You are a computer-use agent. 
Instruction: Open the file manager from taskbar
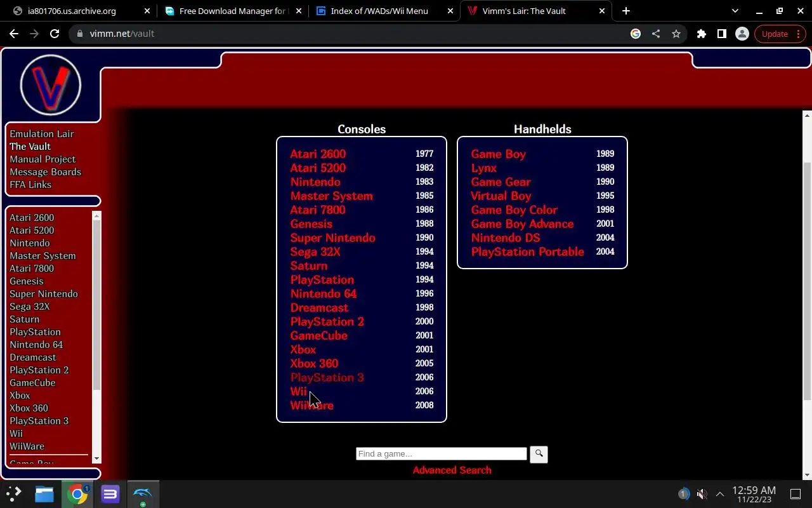pyautogui.click(x=44, y=493)
